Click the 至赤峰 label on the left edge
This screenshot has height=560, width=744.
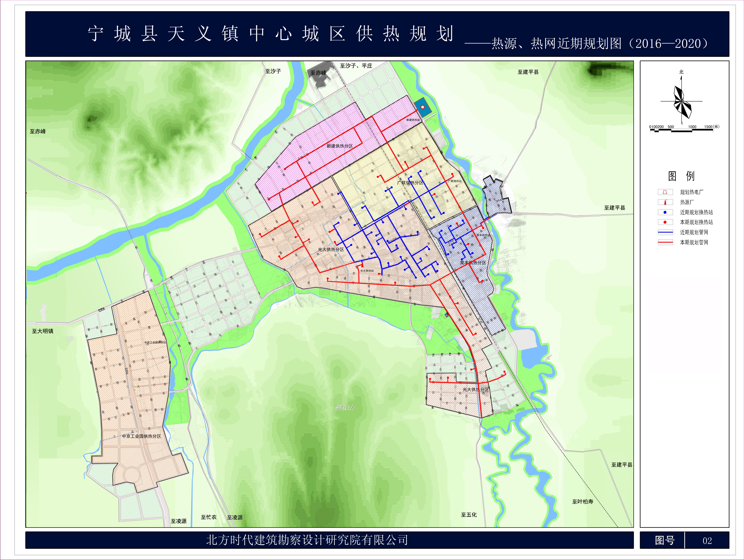[38, 131]
